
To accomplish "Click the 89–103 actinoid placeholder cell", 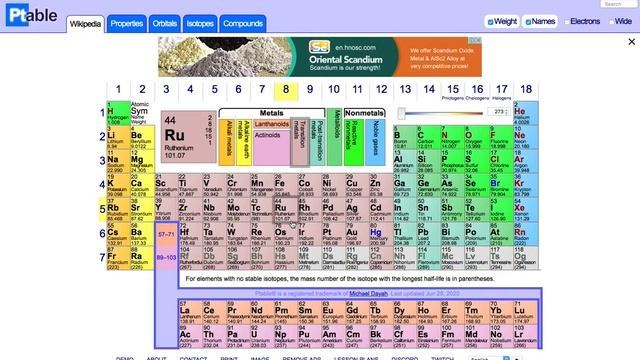I will tap(167, 258).
